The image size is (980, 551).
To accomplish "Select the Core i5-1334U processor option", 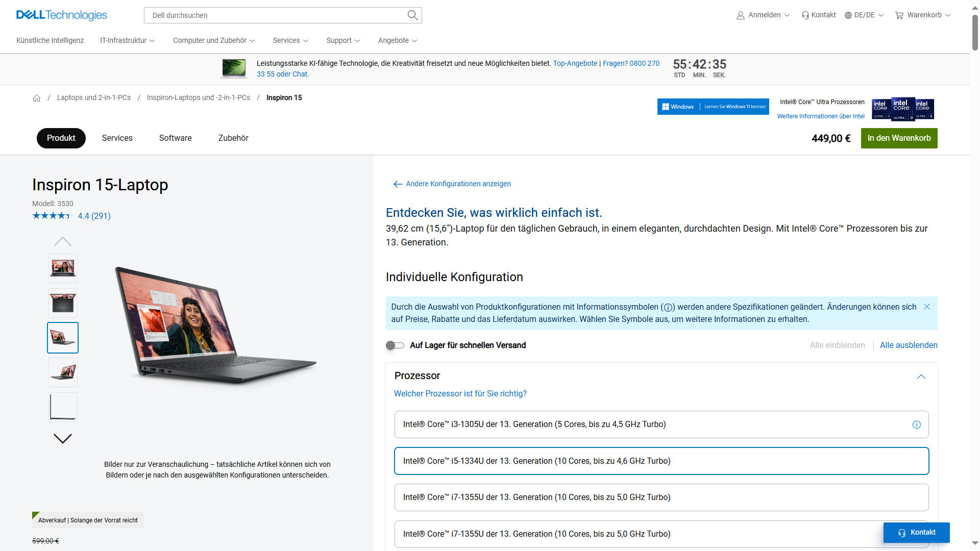I will 661,461.
